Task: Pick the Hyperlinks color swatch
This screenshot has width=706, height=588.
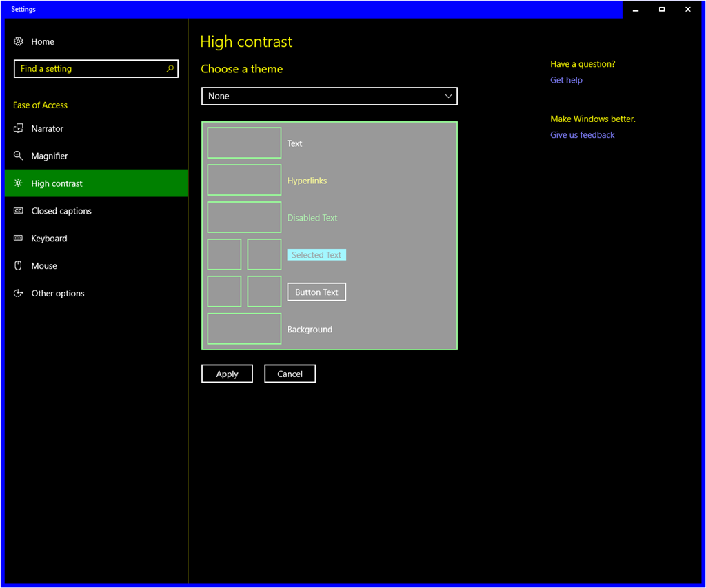Action: 244,180
